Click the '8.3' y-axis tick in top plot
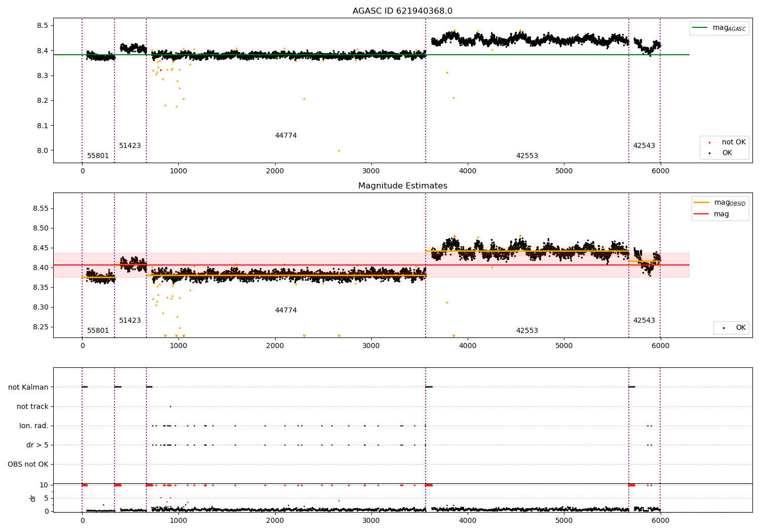 (43, 75)
